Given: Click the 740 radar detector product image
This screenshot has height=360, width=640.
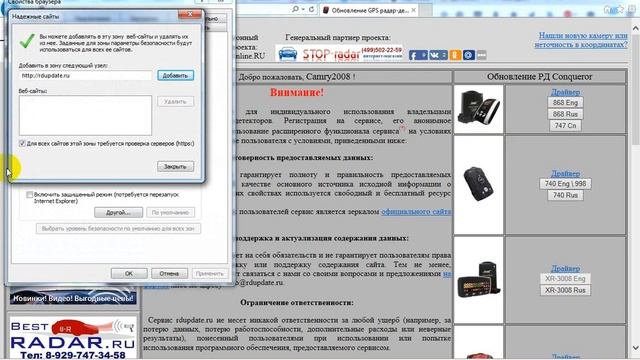Looking at the screenshot, I should pyautogui.click(x=478, y=184).
